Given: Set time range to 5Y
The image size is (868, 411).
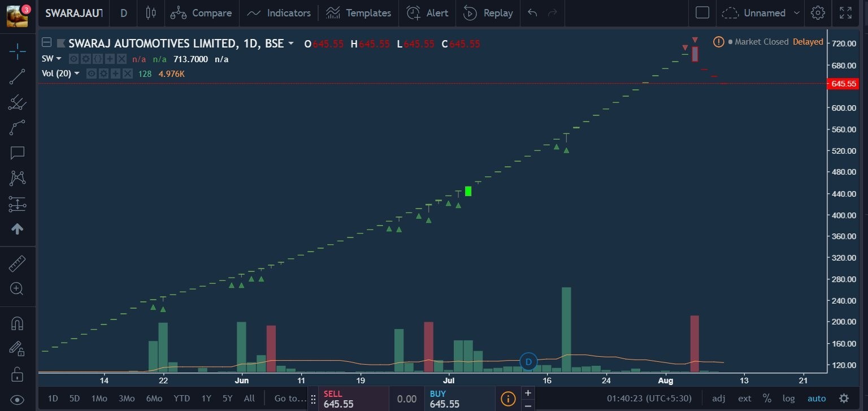Looking at the screenshot, I should point(227,399).
